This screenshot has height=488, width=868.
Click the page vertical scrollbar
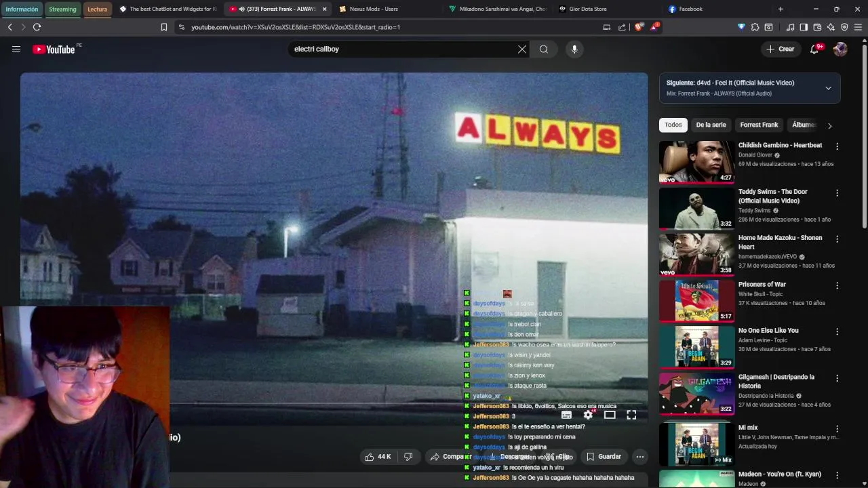coord(864,136)
